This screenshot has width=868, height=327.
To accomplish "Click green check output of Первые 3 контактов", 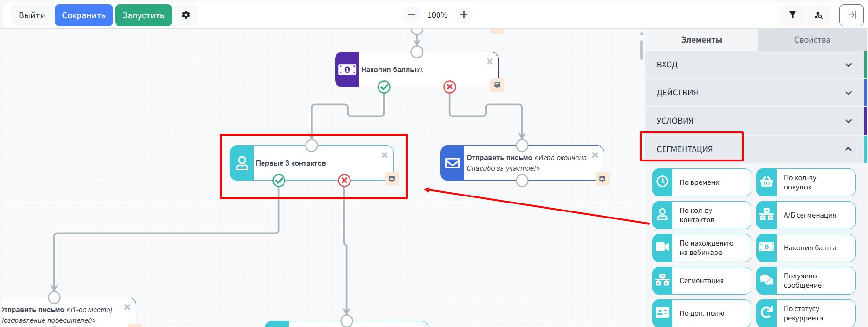I will coord(279,180).
